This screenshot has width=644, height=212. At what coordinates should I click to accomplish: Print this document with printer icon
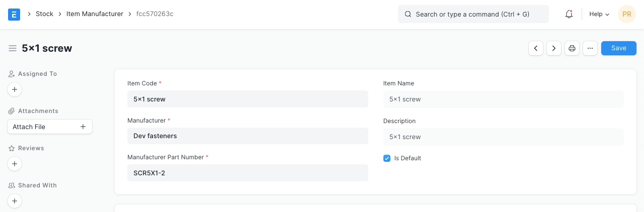click(572, 48)
